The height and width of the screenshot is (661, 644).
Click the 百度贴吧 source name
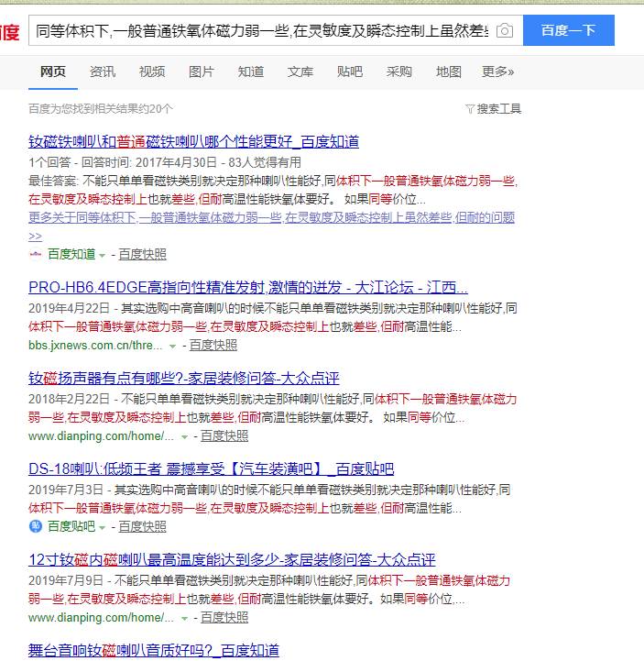pos(71,526)
